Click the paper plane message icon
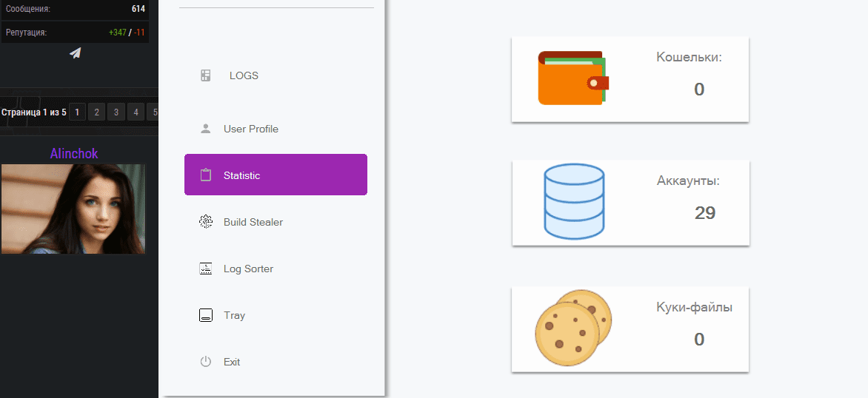The image size is (868, 398). pos(75,53)
